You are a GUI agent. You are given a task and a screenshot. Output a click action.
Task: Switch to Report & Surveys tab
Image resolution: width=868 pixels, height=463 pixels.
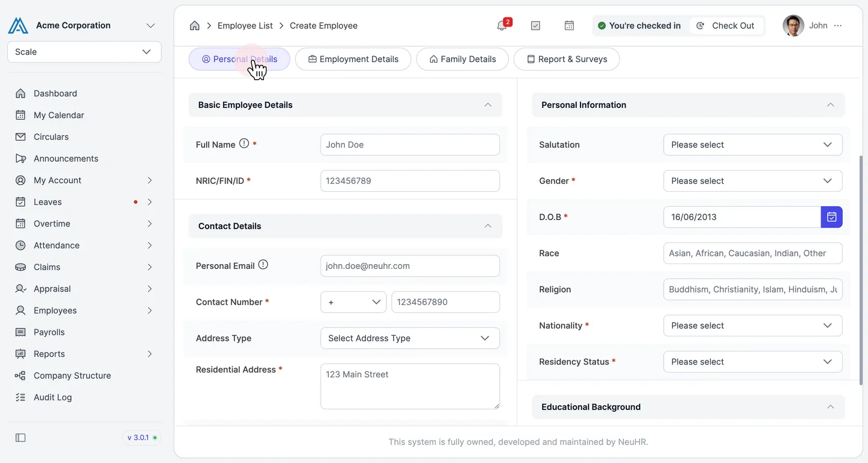coord(567,59)
